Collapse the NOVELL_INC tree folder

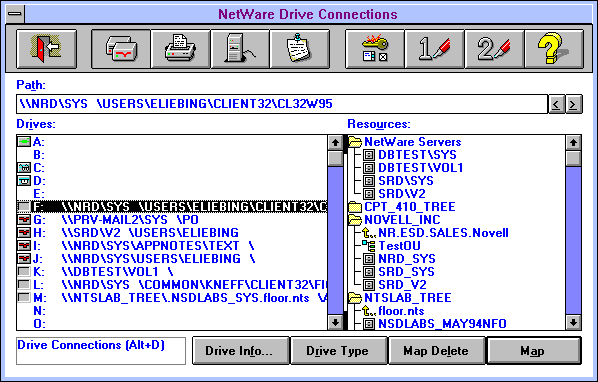(355, 220)
